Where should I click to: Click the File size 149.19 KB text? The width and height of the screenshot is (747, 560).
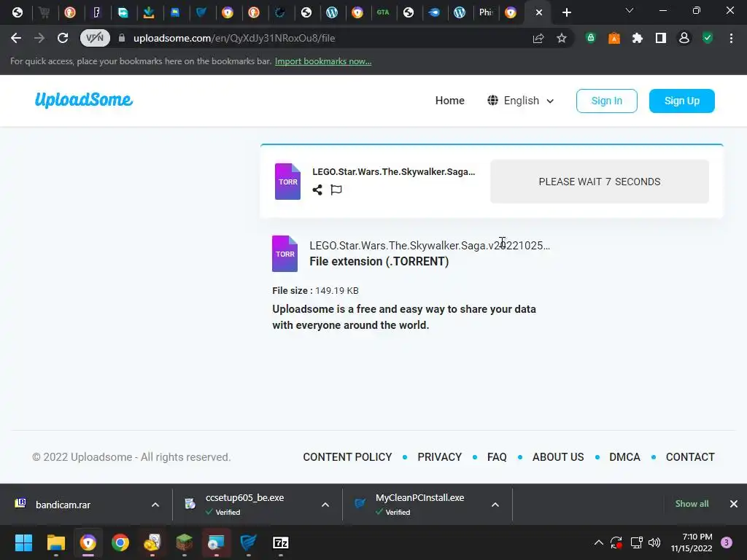[x=315, y=290]
